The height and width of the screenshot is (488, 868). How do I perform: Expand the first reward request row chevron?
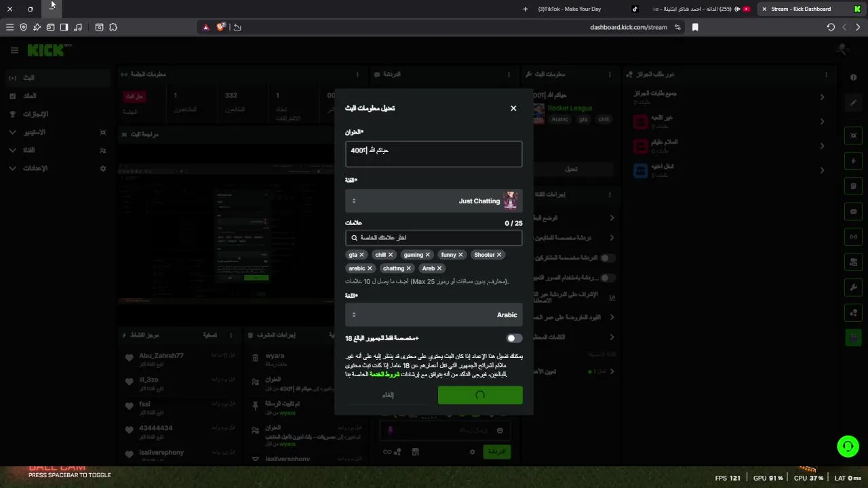(822, 97)
